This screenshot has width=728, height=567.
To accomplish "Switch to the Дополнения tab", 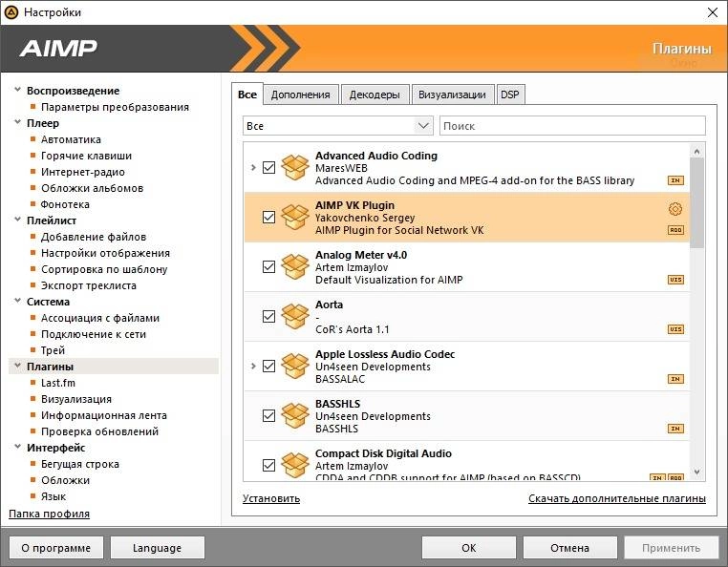I will click(x=300, y=94).
